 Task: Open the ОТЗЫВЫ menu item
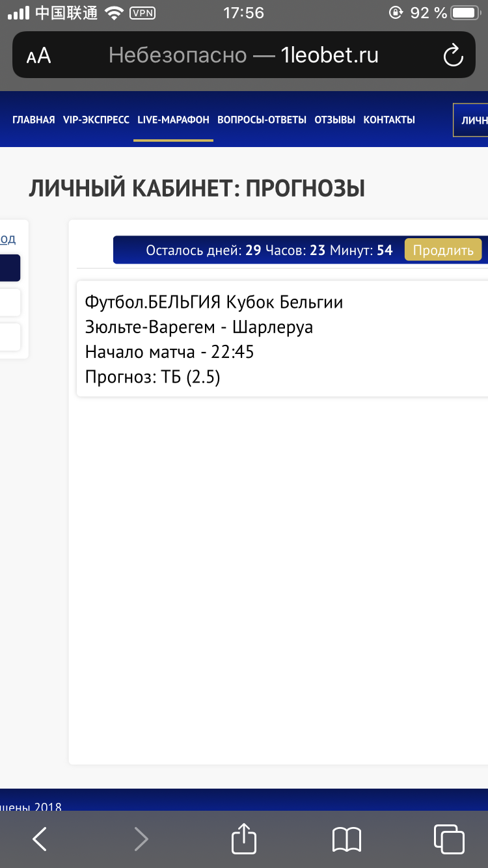point(335,120)
